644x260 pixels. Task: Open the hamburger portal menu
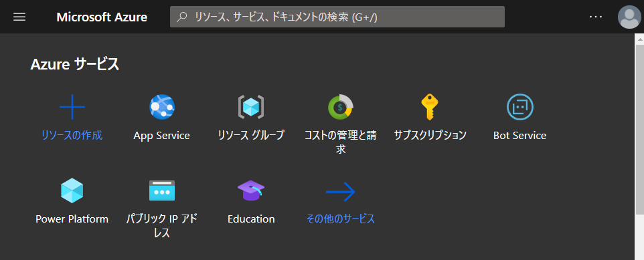pos(19,17)
